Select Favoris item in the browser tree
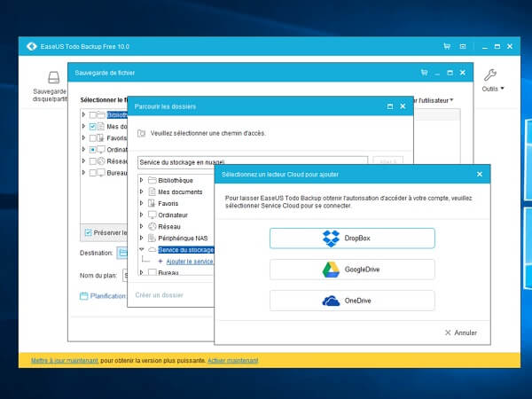The image size is (532, 399). (x=168, y=204)
